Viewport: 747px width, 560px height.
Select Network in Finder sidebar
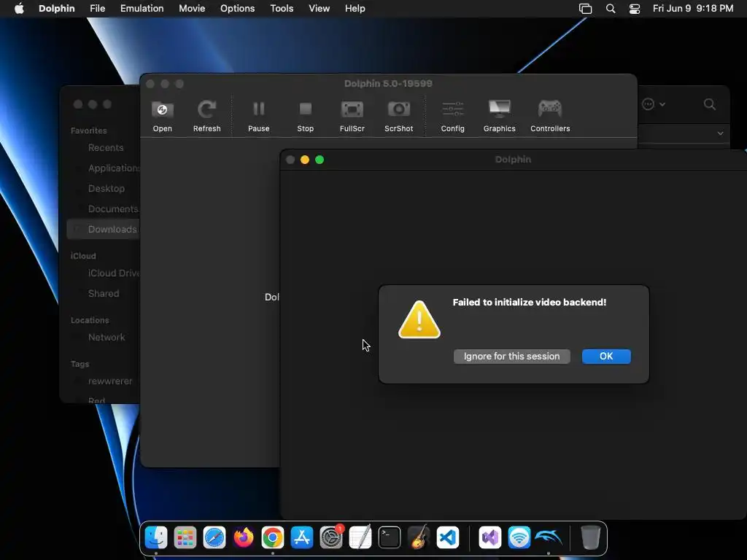coord(107,337)
